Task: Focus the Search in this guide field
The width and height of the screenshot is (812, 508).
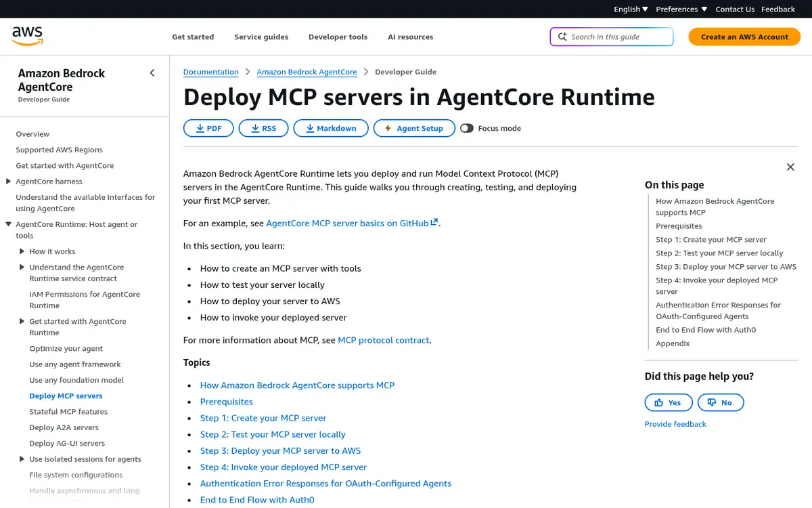Action: [612, 37]
